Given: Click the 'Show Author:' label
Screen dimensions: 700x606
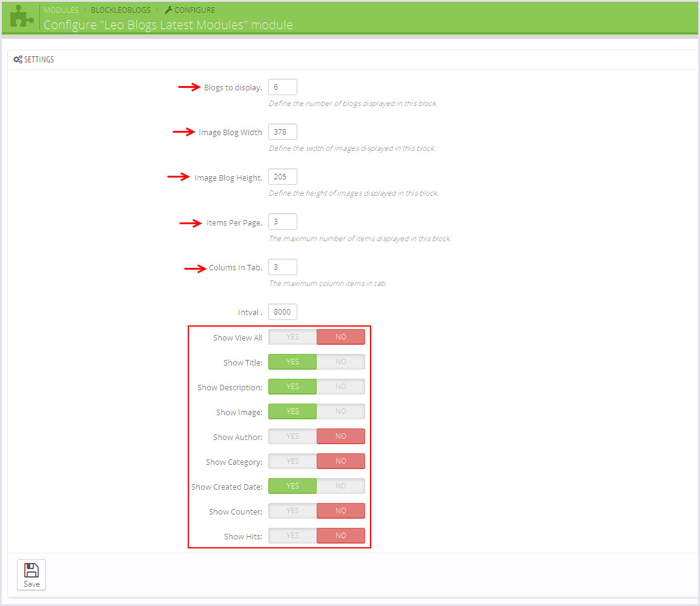Looking at the screenshot, I should coord(237,437).
